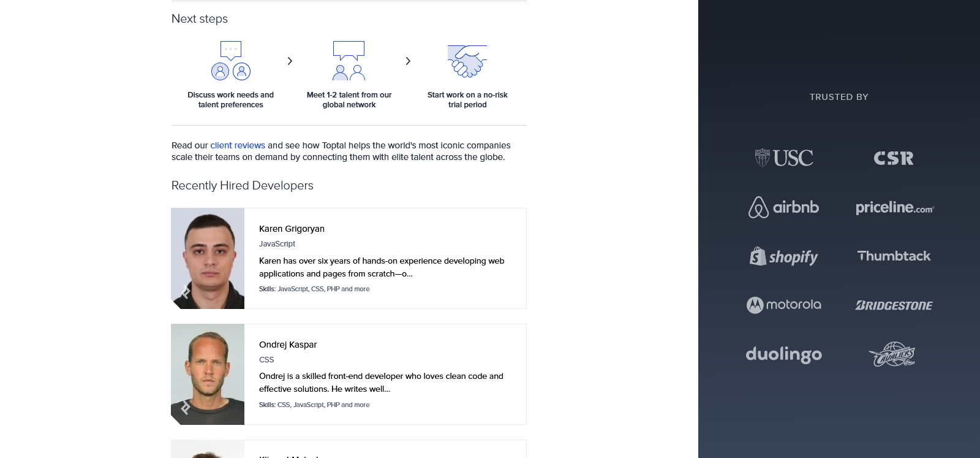
Task: Click Ondrej Kaspar's profile photo
Action: click(208, 374)
